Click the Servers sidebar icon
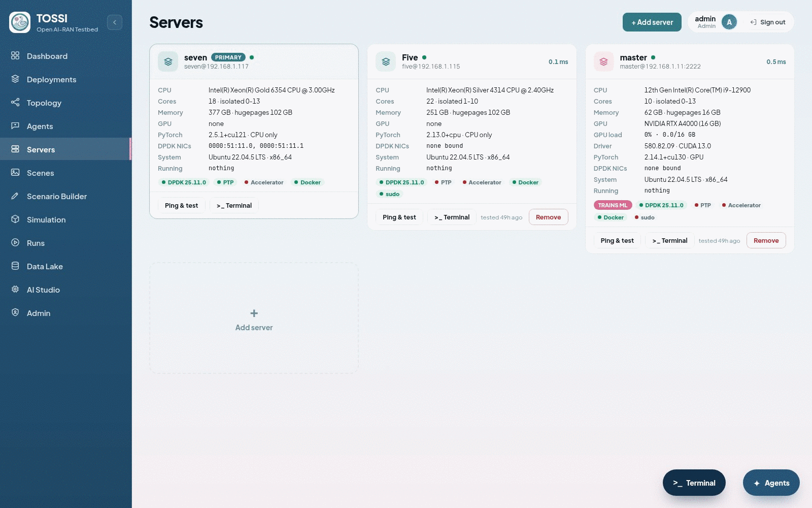The image size is (812, 508). (15, 149)
